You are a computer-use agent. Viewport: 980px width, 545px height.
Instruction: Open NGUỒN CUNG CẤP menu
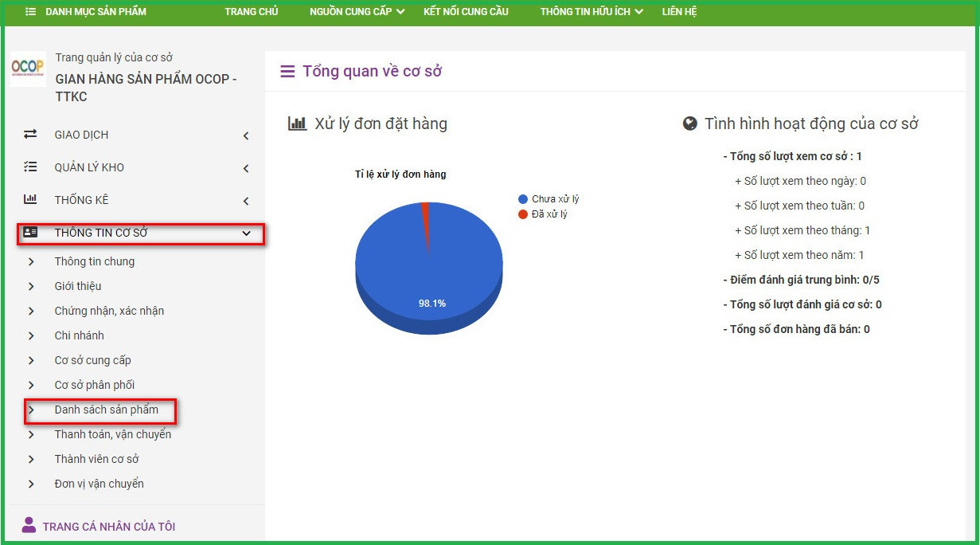(x=351, y=12)
